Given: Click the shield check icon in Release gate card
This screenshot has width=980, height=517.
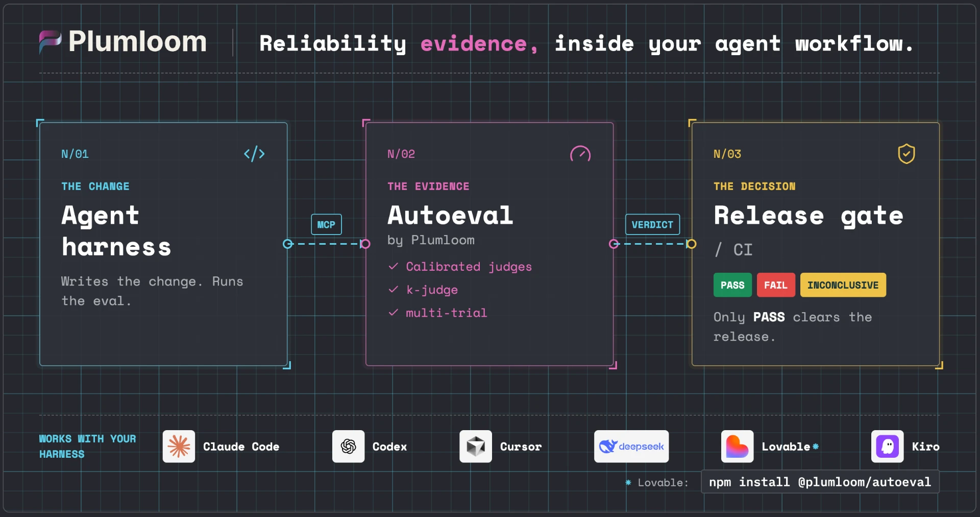Looking at the screenshot, I should click(906, 154).
